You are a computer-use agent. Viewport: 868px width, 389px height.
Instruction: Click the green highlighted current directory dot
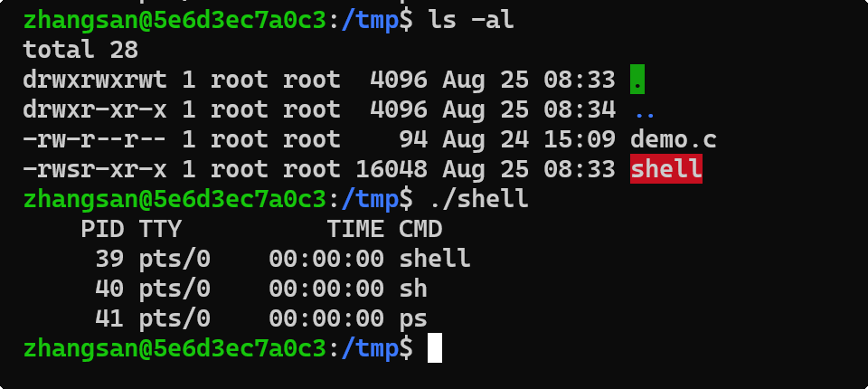[x=637, y=80]
